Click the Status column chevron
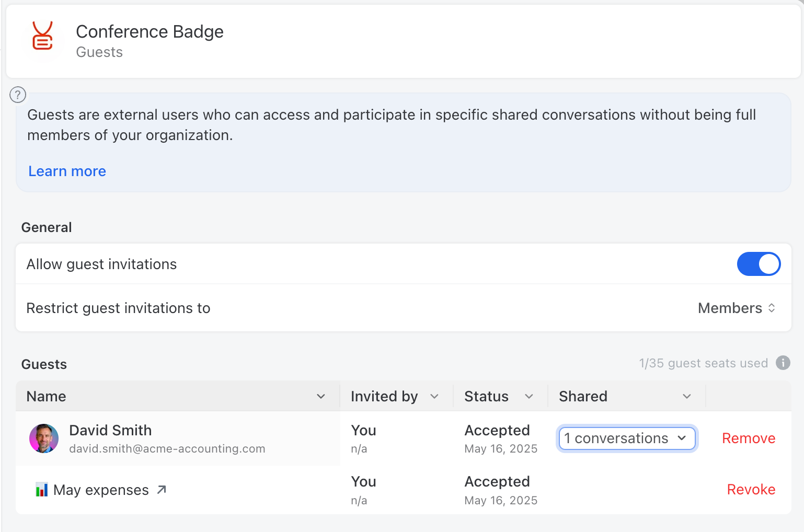The height and width of the screenshot is (532, 804). [529, 397]
